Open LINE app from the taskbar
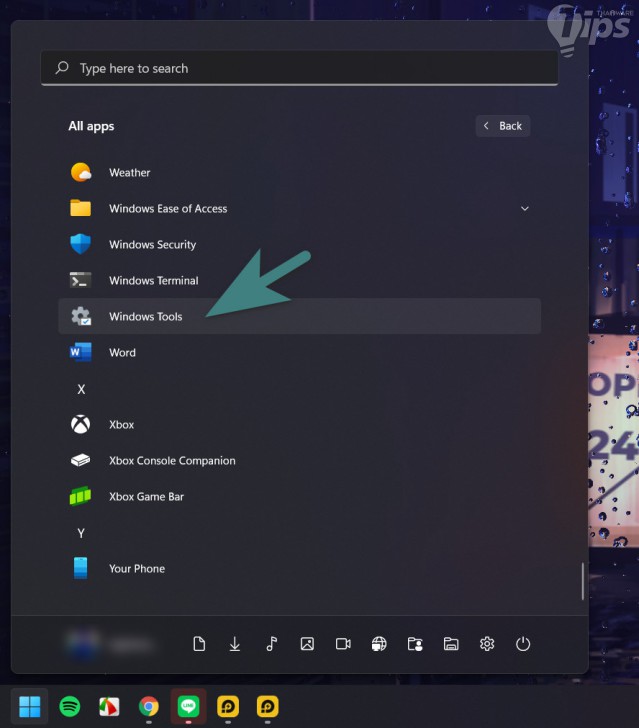 pos(189,706)
